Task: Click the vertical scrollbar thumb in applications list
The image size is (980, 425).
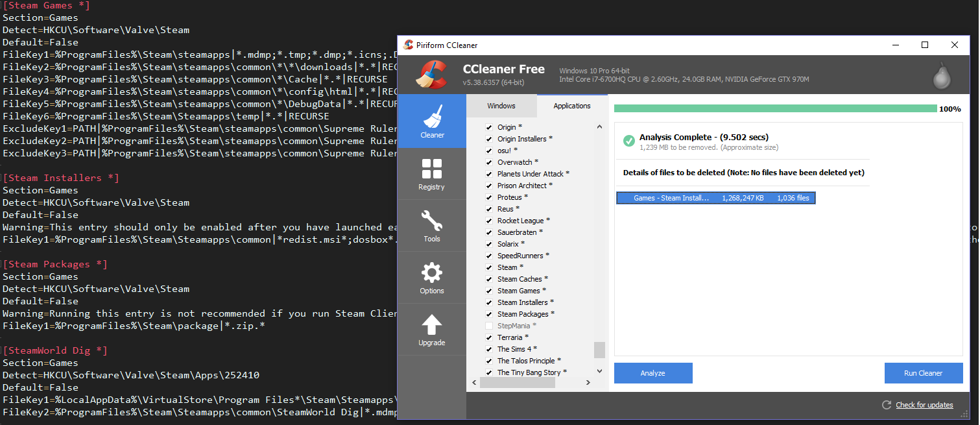Action: pos(599,350)
